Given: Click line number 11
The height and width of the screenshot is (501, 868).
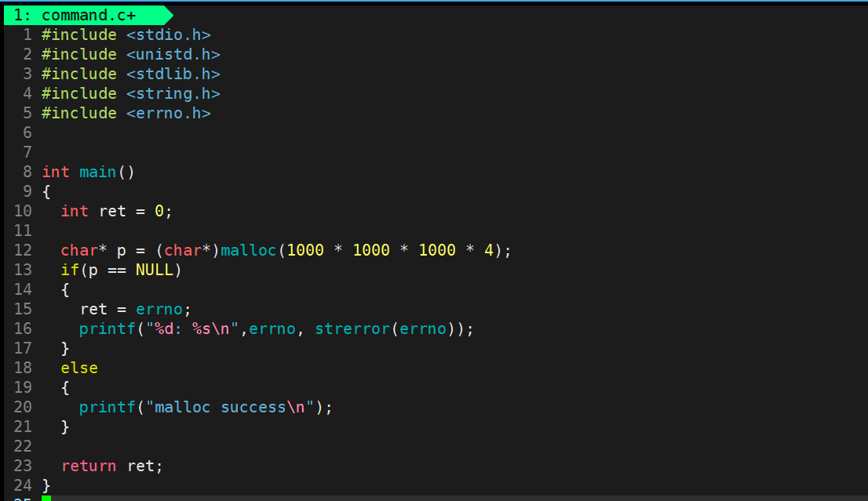Looking at the screenshot, I should pos(23,231).
